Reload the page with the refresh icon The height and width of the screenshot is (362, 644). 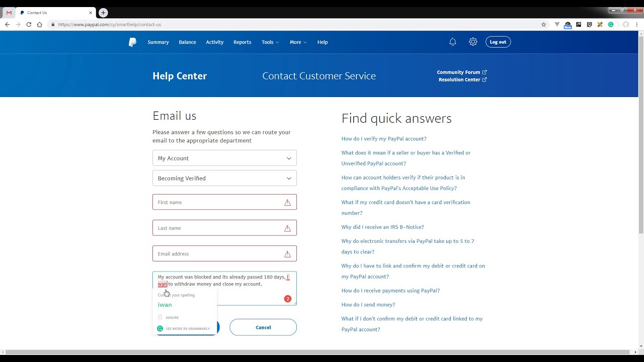(x=29, y=24)
